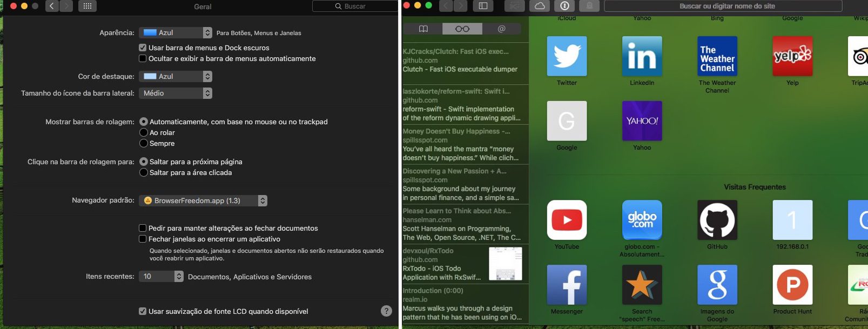Open GitHub in Visitas Frequentes
Screen dimensions: 868x329
717,220
